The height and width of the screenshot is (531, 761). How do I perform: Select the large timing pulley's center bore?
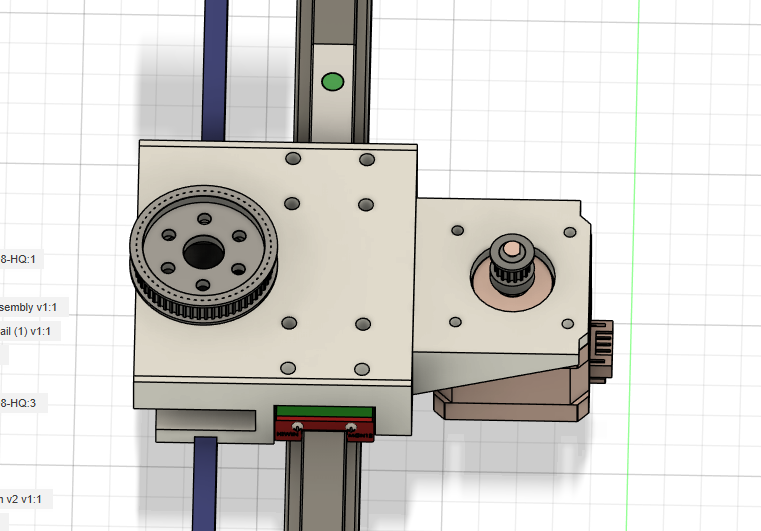203,251
